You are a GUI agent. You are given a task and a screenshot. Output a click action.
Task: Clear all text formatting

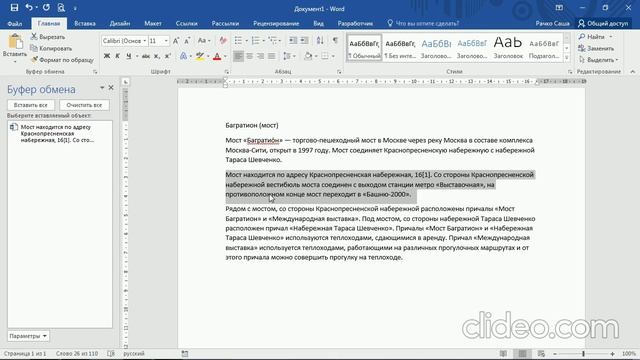(x=223, y=41)
